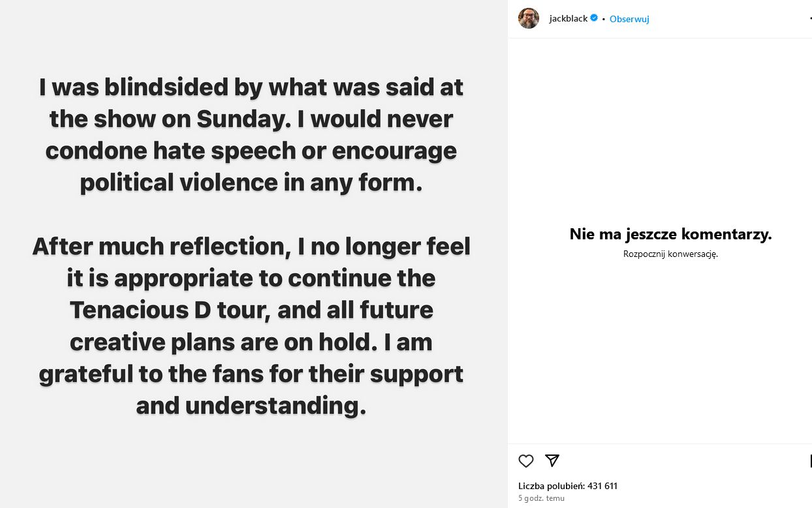Click the 431 611 likes number
Image resolution: width=812 pixels, height=508 pixels.
602,486
